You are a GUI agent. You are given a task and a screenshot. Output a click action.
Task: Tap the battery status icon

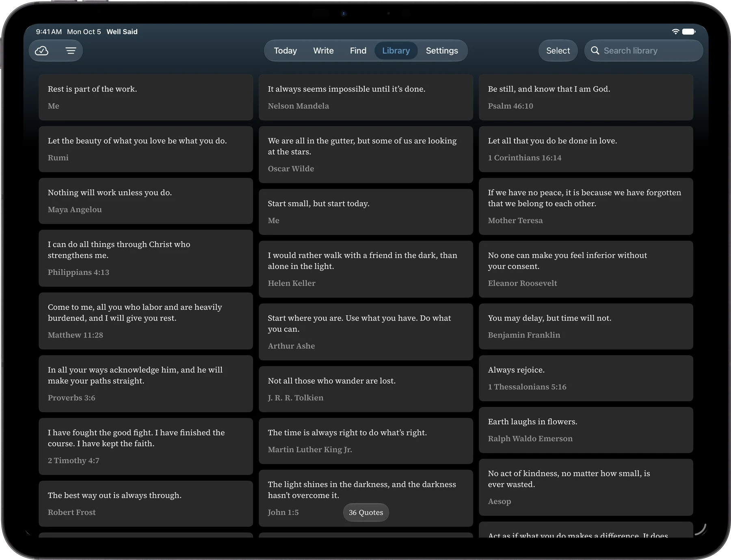(689, 32)
